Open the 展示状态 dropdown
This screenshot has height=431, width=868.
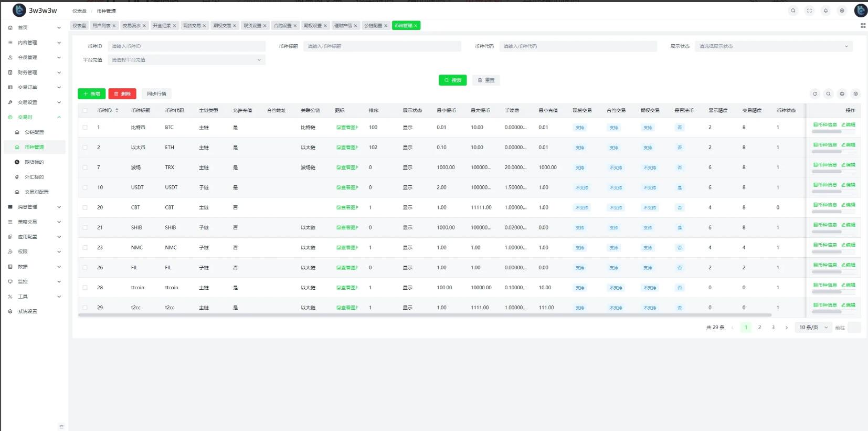[773, 46]
